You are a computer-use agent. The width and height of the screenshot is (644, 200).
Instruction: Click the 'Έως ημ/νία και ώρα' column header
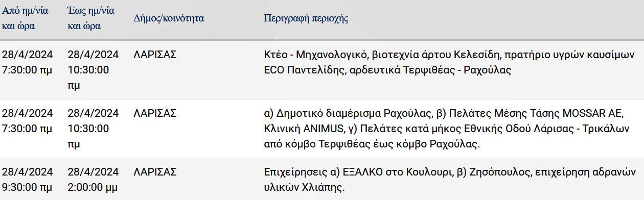(91, 18)
